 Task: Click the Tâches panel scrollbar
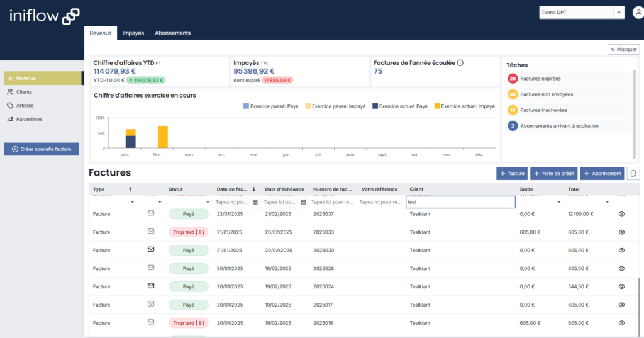[634, 115]
